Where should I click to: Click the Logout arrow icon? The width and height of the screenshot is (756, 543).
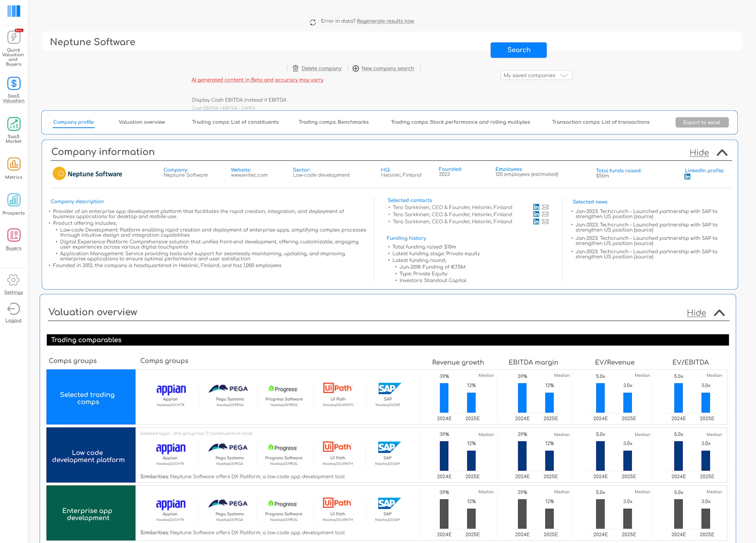pos(14,309)
